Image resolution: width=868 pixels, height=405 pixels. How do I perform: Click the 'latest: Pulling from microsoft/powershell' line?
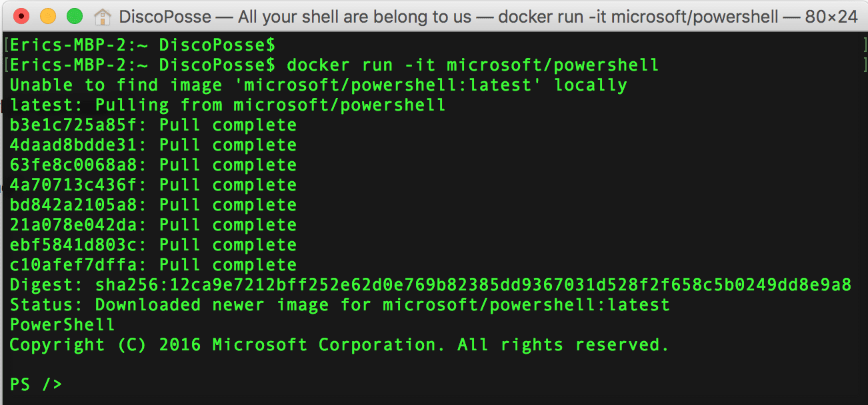[227, 105]
